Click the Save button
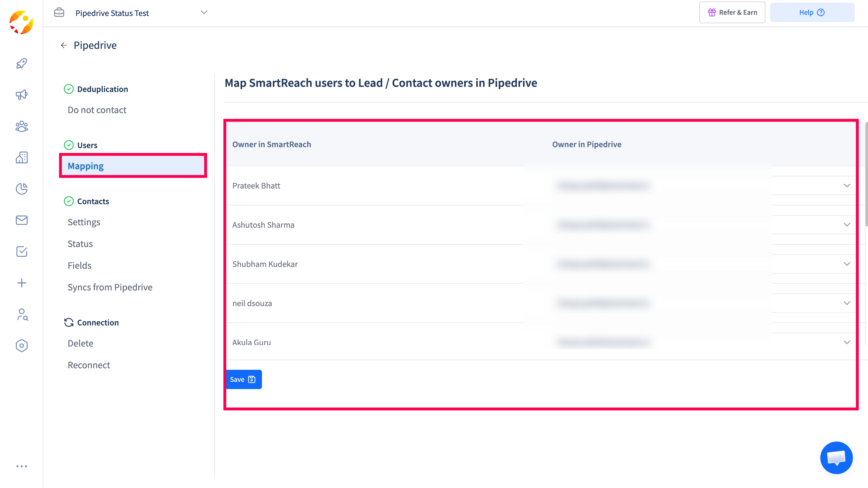Image resolution: width=868 pixels, height=488 pixels. pos(243,379)
